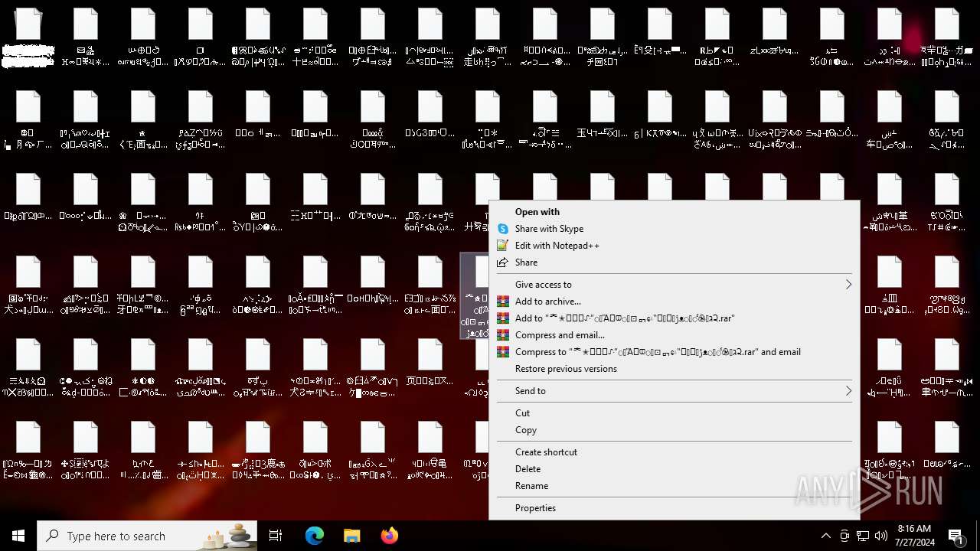Click the Share arrow icon in context menu
The image size is (980, 551).
(x=503, y=262)
